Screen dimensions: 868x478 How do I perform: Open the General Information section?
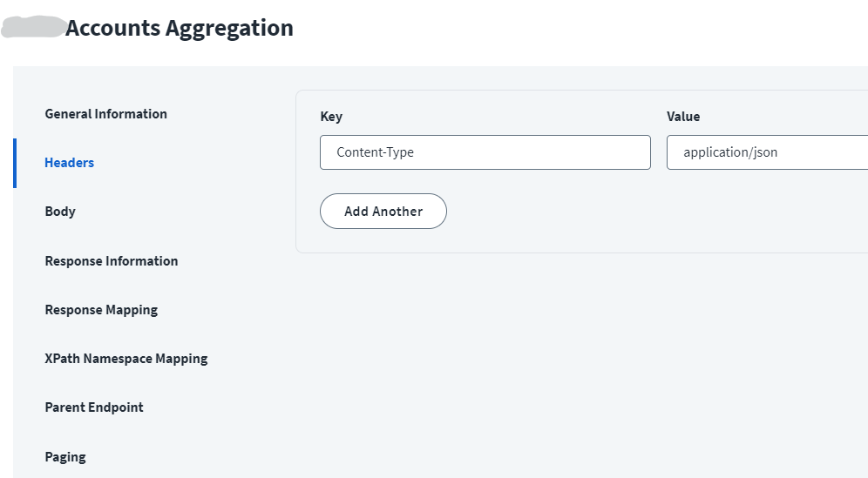click(x=105, y=114)
